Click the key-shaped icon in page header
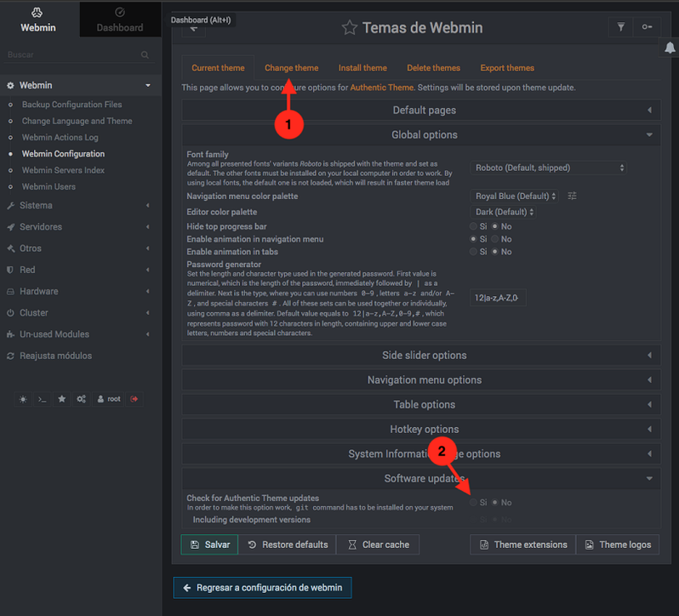 (x=647, y=27)
